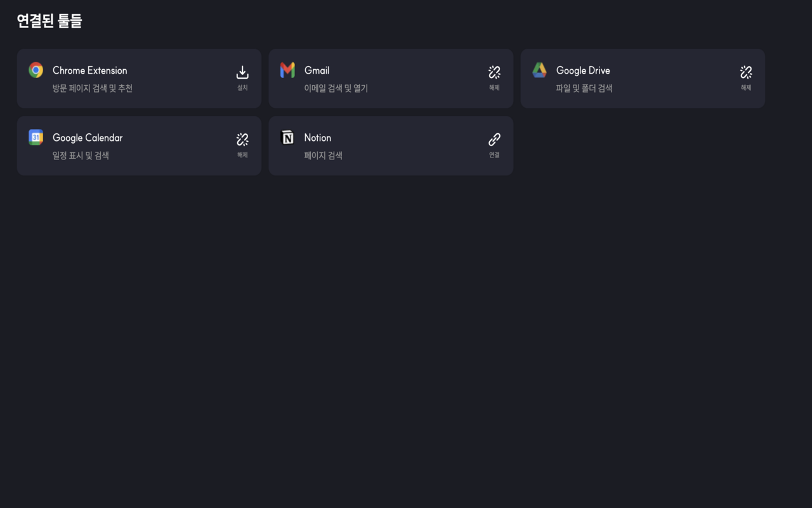The height and width of the screenshot is (508, 812).
Task: Click the 연결 label on Notion card
Action: [494, 155]
